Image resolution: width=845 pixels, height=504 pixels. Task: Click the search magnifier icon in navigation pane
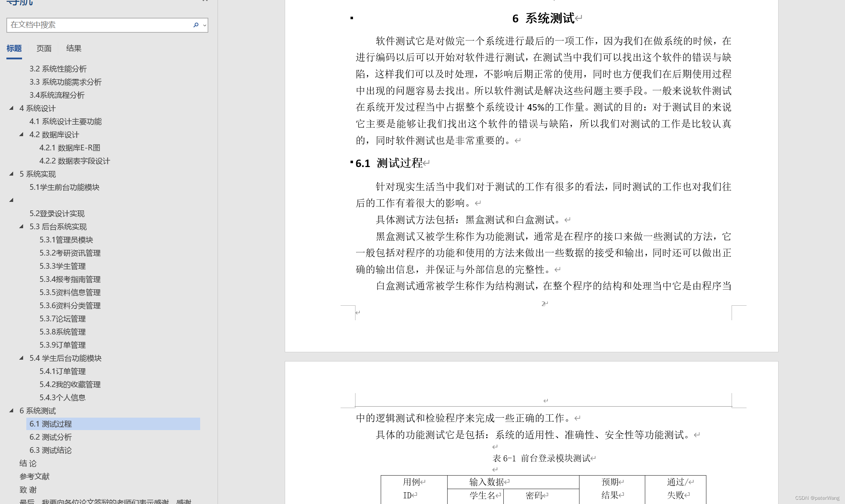196,25
